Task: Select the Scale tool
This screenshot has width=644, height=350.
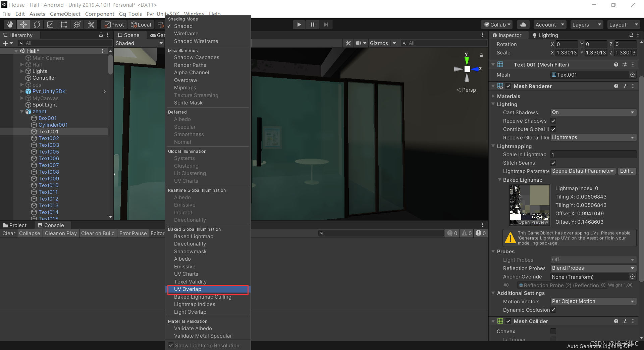Action: tap(50, 25)
